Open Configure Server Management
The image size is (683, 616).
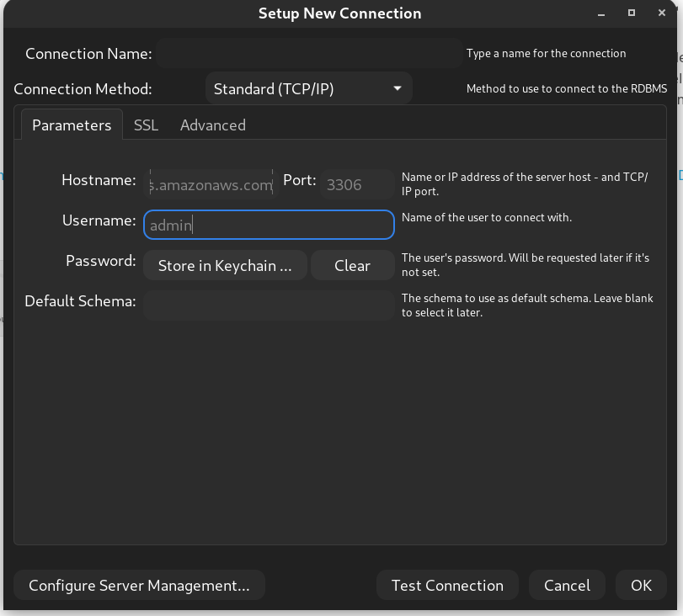click(x=139, y=586)
